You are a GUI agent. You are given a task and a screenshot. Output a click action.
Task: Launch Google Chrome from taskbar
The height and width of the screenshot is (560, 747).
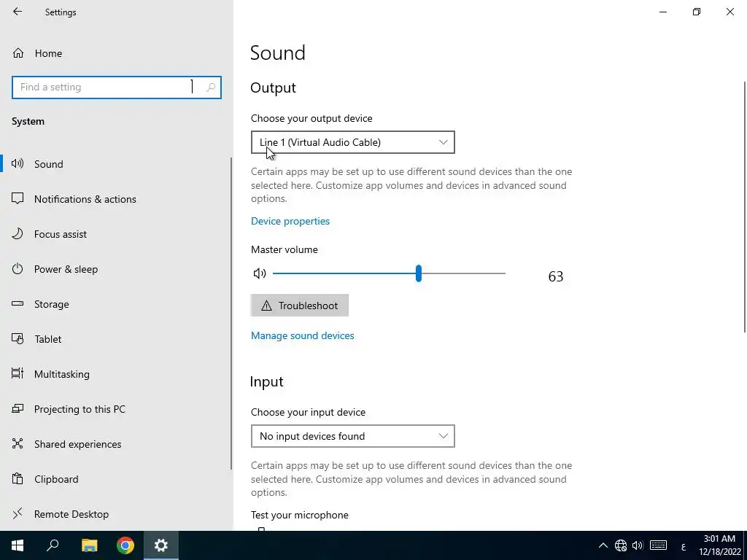pos(125,545)
